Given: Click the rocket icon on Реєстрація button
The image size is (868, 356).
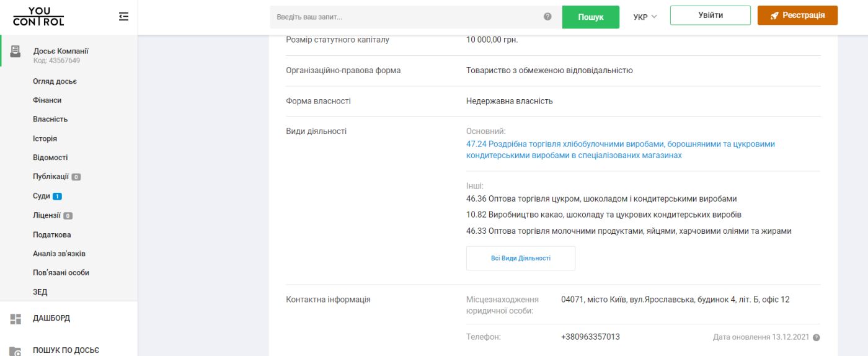Looking at the screenshot, I should pyautogui.click(x=774, y=16).
